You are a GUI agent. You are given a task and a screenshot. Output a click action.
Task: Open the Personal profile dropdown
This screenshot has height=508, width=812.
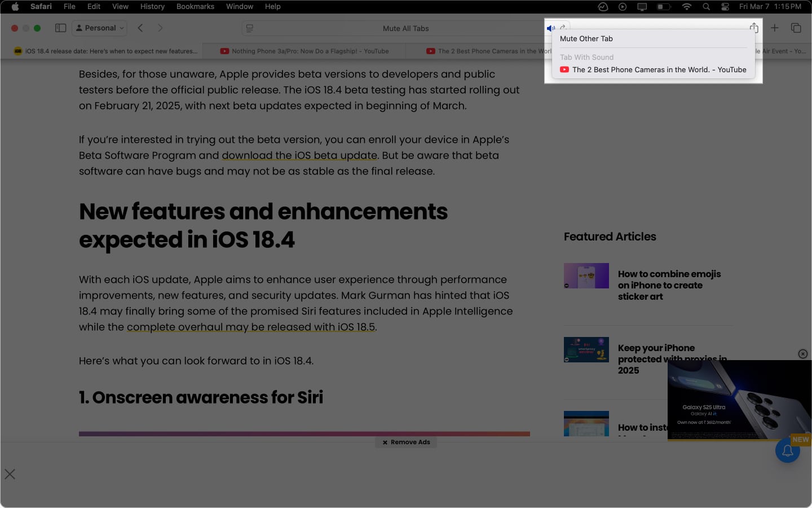(100, 28)
